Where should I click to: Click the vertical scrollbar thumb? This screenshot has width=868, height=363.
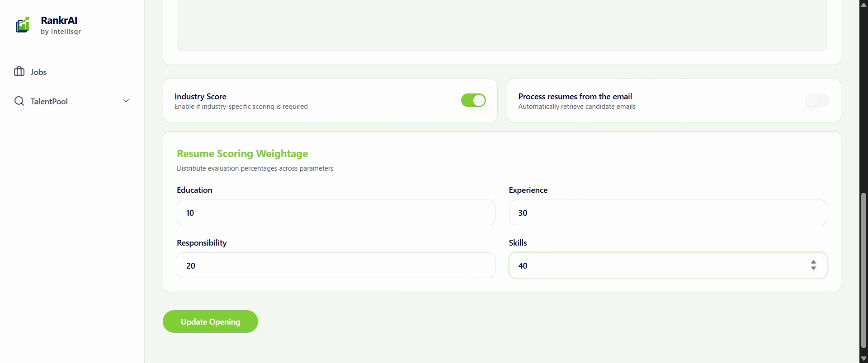click(863, 271)
